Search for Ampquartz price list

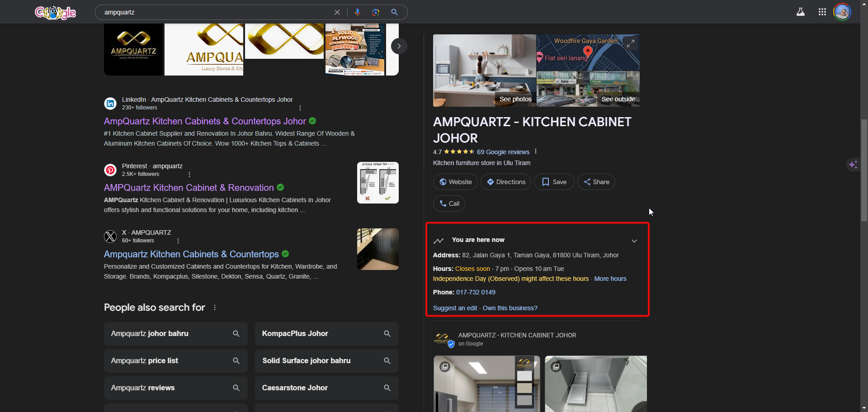[176, 361]
